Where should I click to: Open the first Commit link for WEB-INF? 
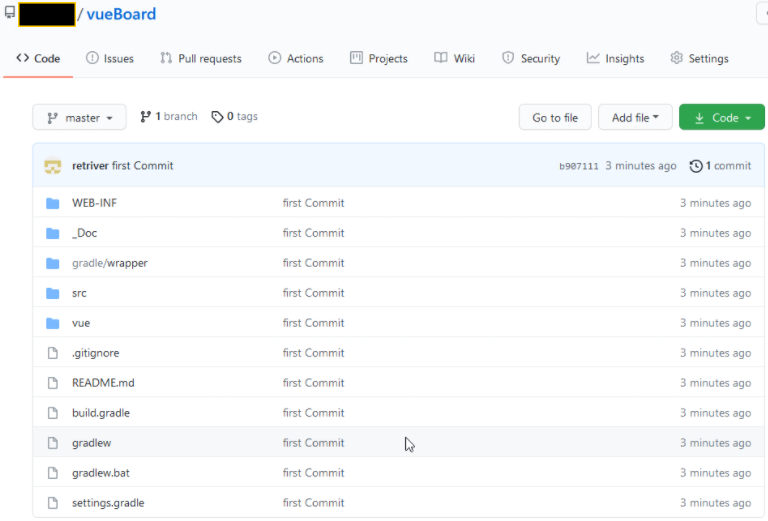pos(313,203)
